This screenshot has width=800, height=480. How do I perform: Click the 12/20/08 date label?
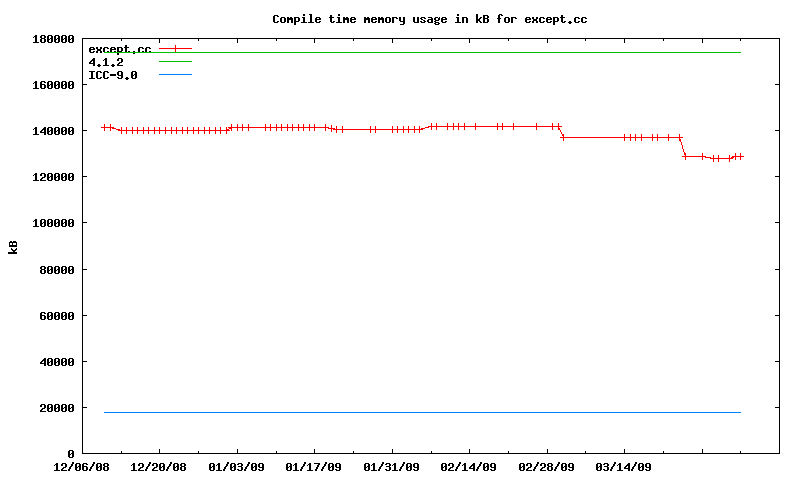coord(159,467)
